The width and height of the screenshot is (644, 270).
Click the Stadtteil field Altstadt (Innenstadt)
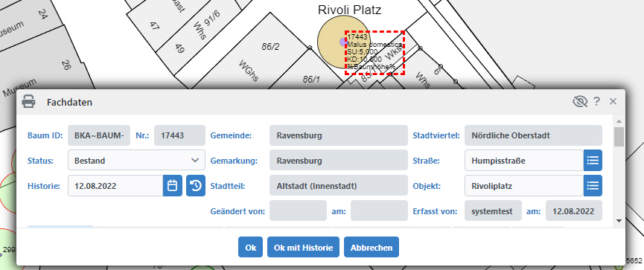pyautogui.click(x=339, y=185)
